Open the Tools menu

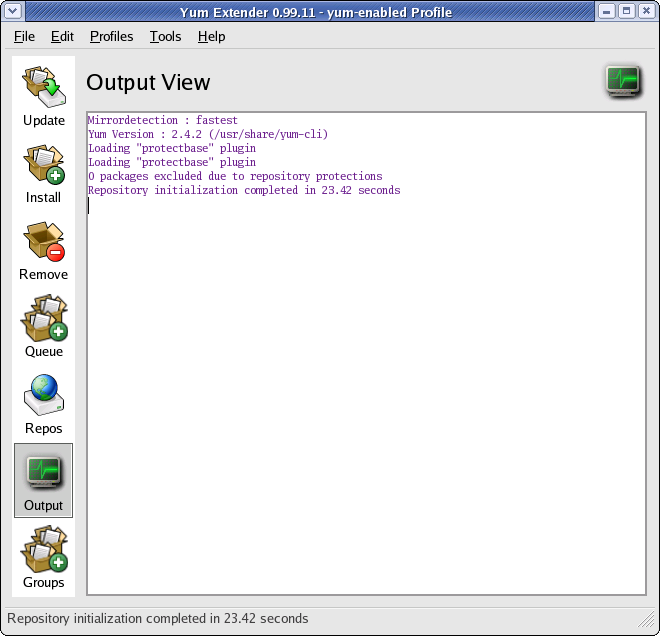pyautogui.click(x=165, y=36)
